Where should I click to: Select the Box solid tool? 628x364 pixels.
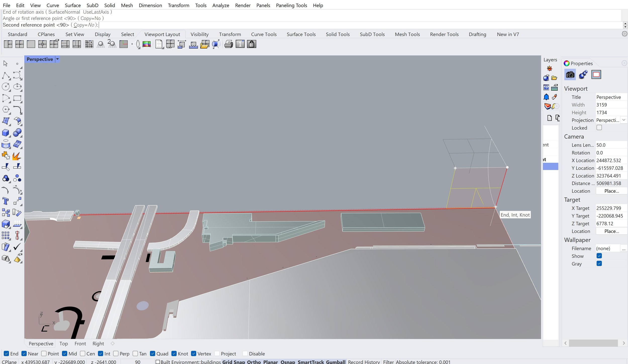click(x=6, y=133)
